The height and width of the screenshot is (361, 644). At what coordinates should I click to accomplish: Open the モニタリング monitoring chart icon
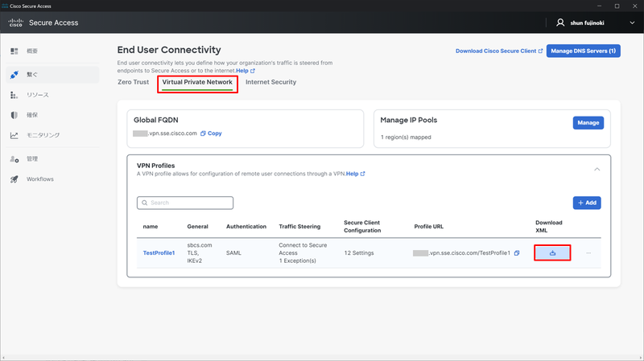(x=14, y=135)
